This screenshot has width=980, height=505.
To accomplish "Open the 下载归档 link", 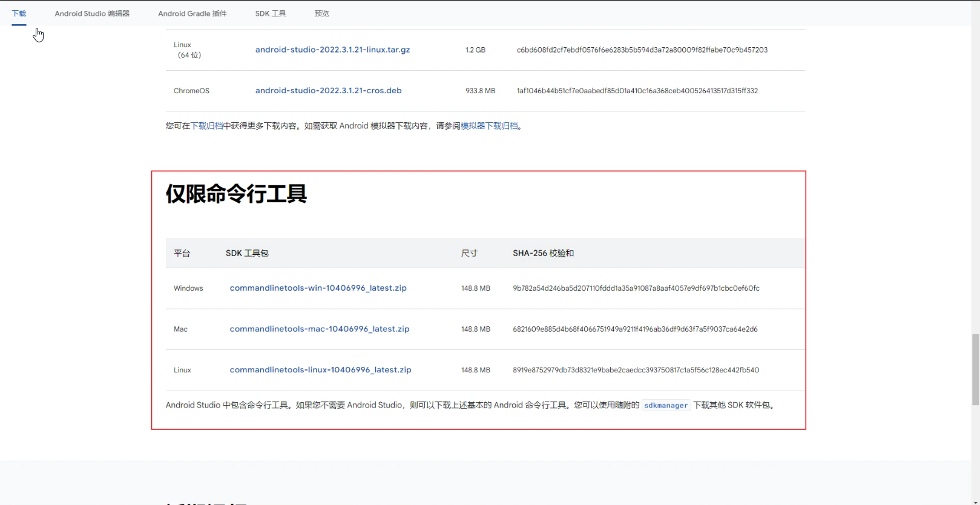I will (206, 126).
